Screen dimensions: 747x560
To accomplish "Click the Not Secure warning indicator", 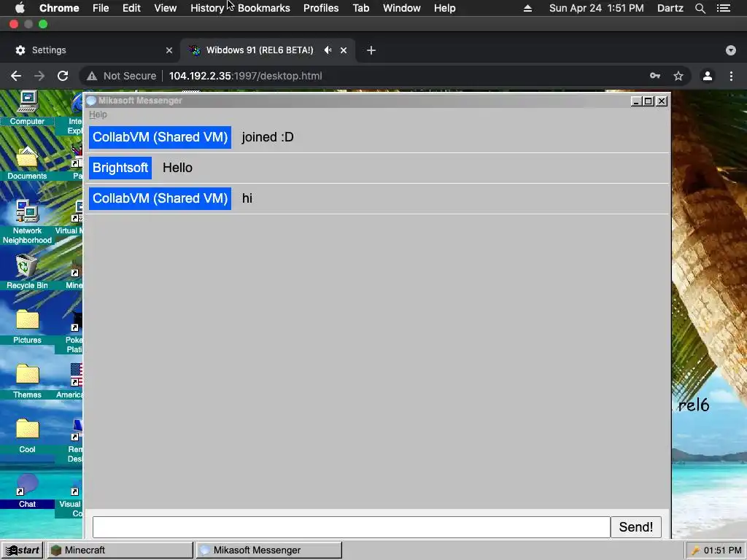I will point(122,76).
